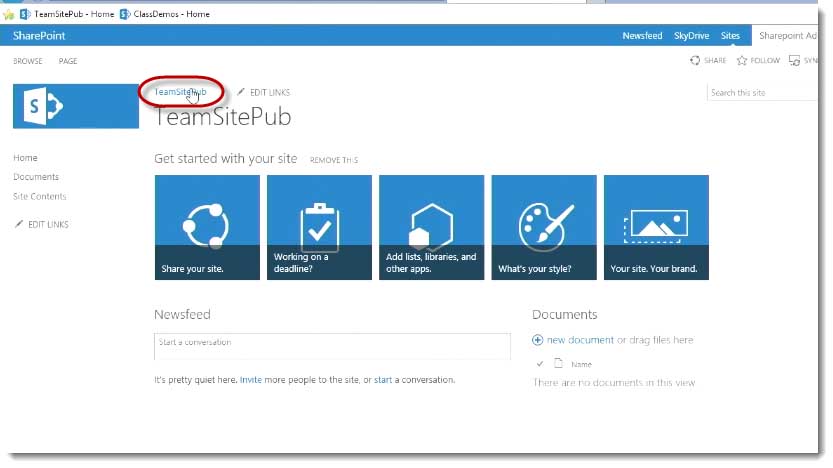Click the Newsfeed web part heading
This screenshot has width=833, height=468.
click(182, 314)
